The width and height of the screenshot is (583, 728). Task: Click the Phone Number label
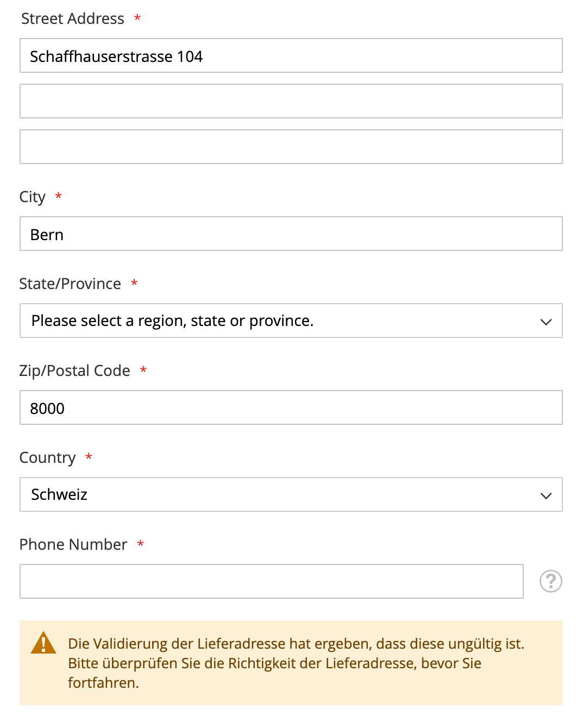pyautogui.click(x=73, y=544)
